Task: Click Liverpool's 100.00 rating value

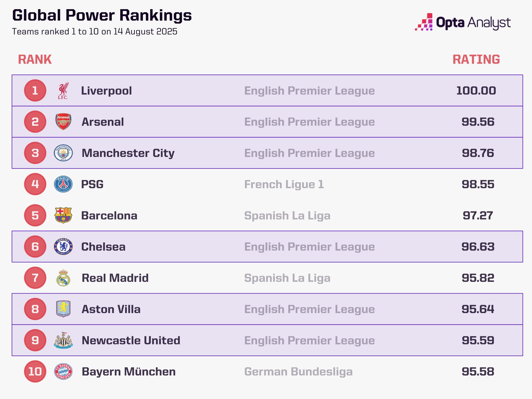Action: tap(476, 91)
